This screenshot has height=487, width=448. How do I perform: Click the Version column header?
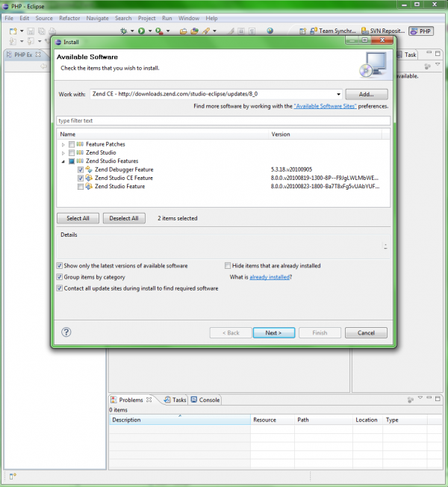coord(325,134)
